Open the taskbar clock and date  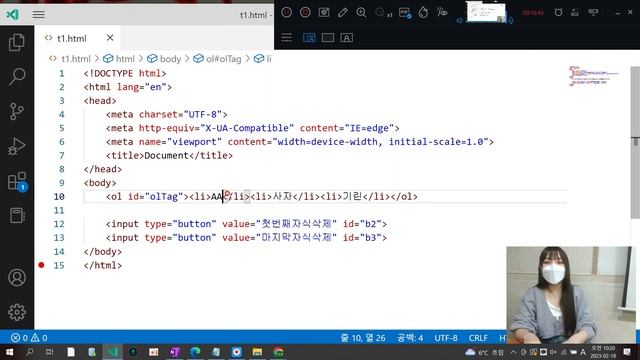tap(603, 352)
